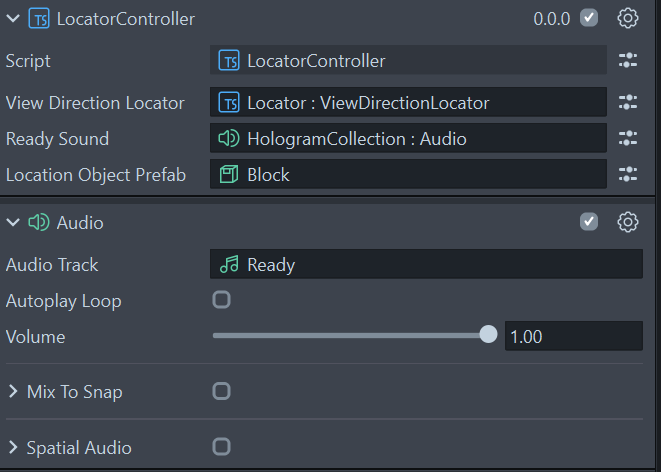Disable the LocatorController component checkbox
Image resolution: width=661 pixels, height=472 pixels.
[x=588, y=18]
